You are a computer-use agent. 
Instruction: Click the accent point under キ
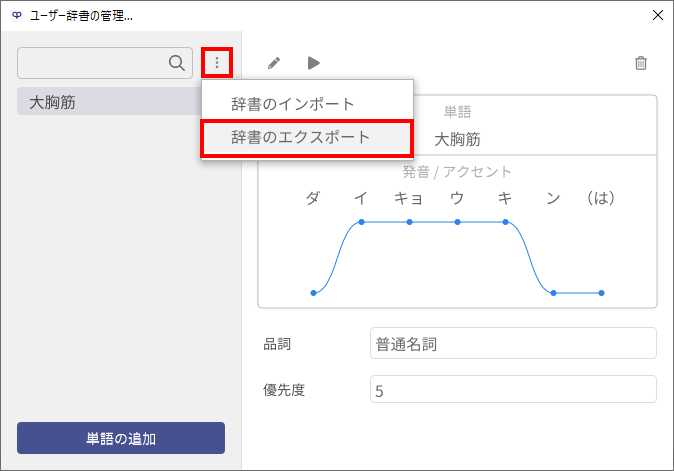[x=506, y=222]
